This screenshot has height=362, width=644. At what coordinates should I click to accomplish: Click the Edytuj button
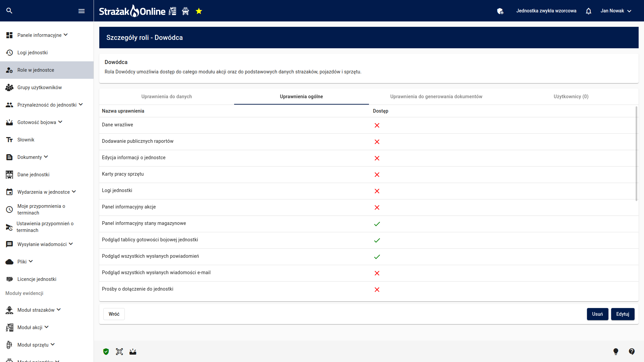tap(623, 314)
